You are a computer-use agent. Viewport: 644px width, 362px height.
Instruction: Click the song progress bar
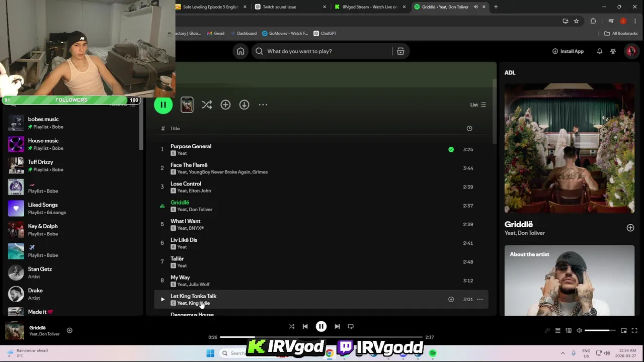[x=321, y=337]
